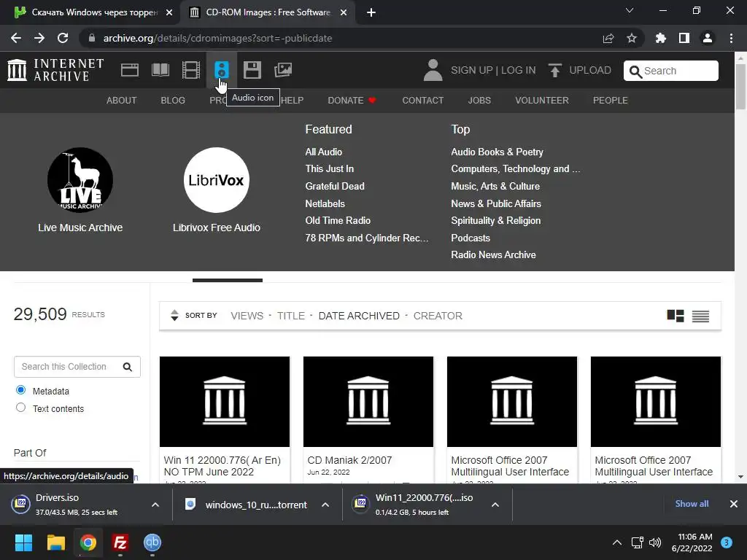Screen dimensions: 747x560
Task: Click SIGN UP | LOG IN link
Action: (x=493, y=70)
